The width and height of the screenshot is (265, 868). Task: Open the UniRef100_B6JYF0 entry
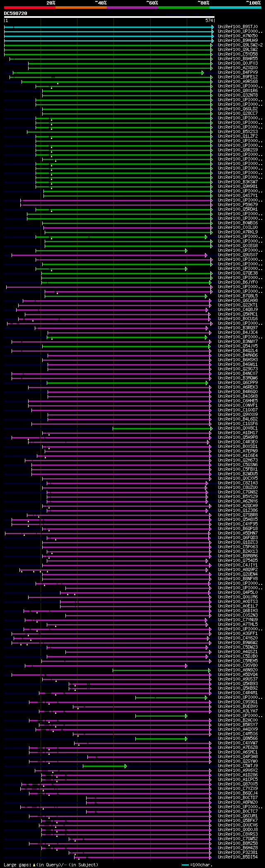(x=238, y=282)
